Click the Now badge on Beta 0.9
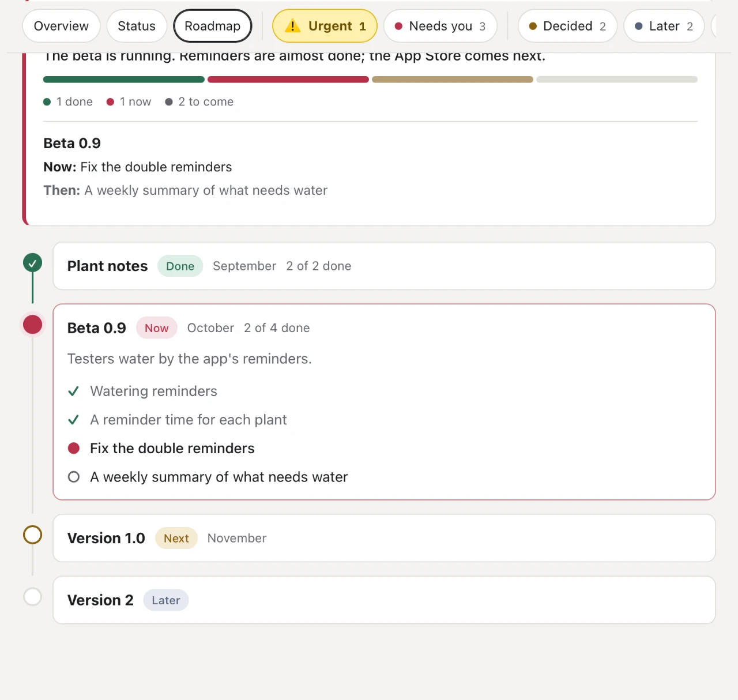This screenshot has height=700, width=738. coord(157,328)
